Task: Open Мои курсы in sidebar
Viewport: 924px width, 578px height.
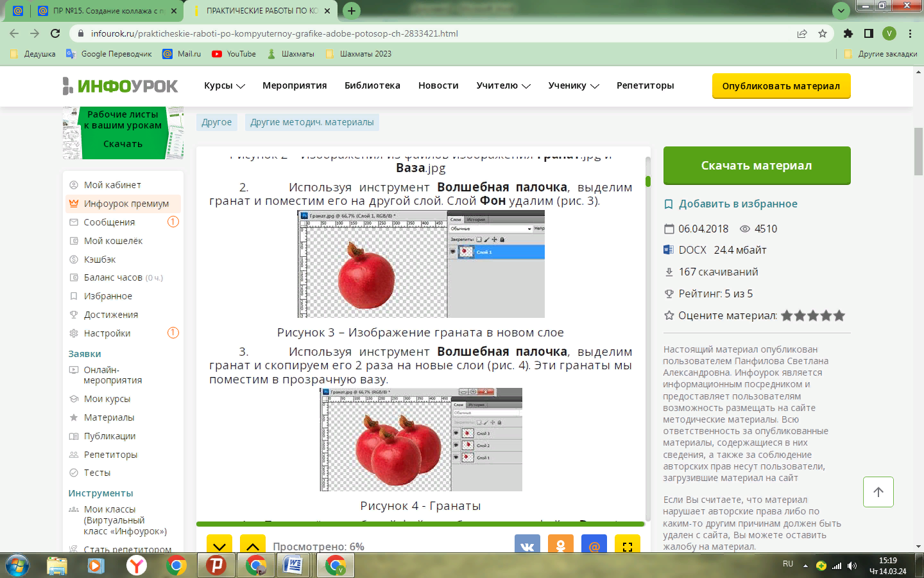Action: tap(107, 399)
